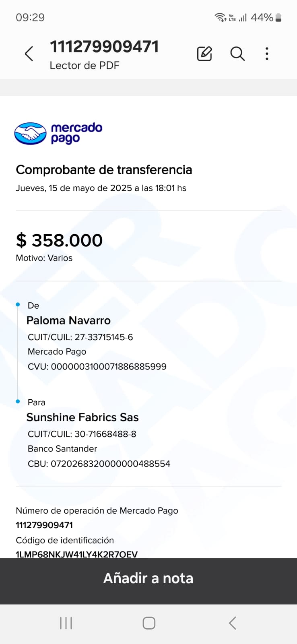Tap the sender name Paloma Navarro
The image size is (297, 644).
68,320
